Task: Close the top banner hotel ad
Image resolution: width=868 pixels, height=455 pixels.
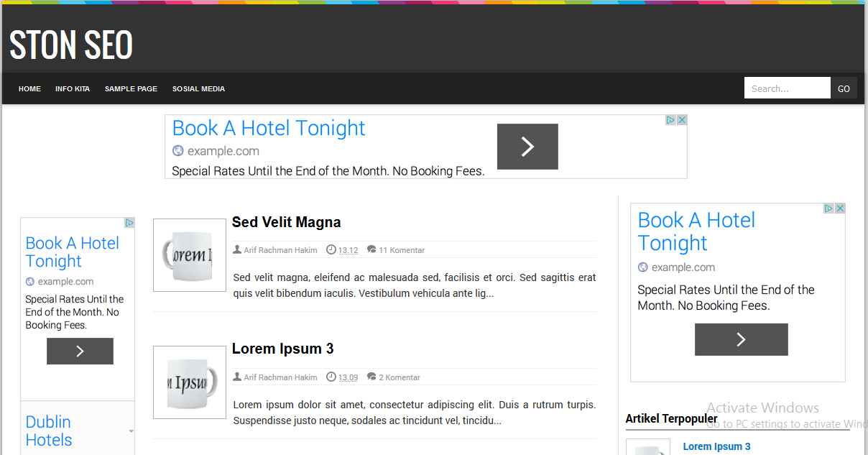Action: point(682,120)
